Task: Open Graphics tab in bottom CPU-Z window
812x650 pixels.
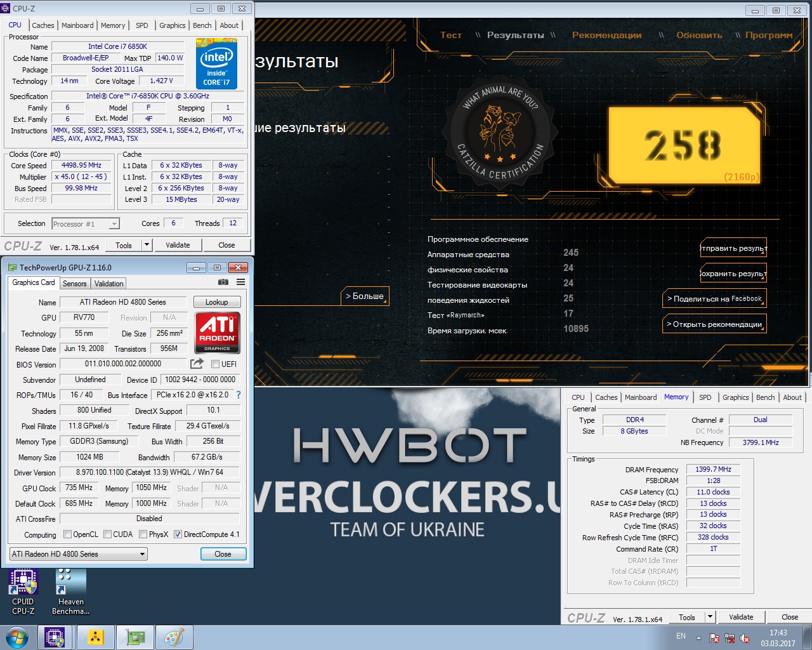Action: [x=735, y=397]
